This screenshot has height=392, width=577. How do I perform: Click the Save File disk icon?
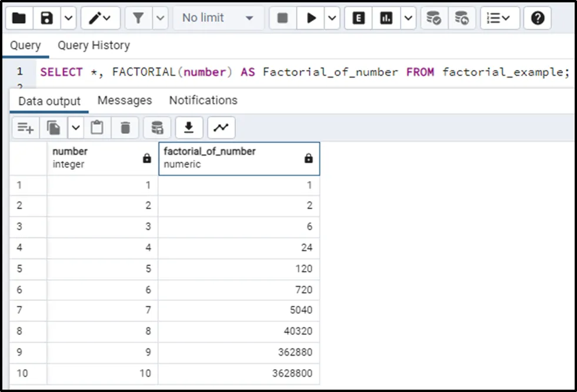[x=47, y=18]
